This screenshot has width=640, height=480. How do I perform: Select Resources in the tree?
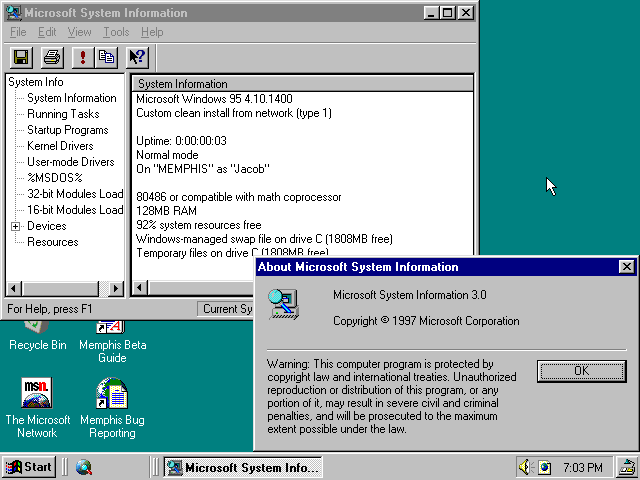[53, 242]
